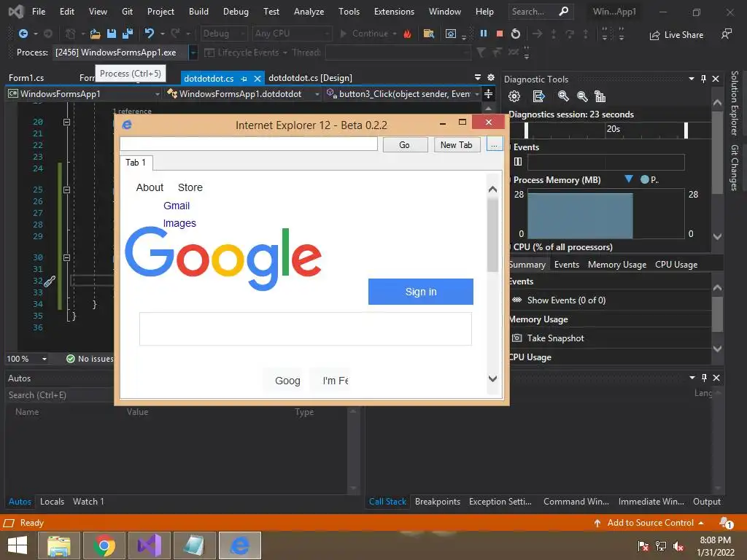
Task: Pin the Diagnostic Tools panel
Action: [x=704, y=79]
